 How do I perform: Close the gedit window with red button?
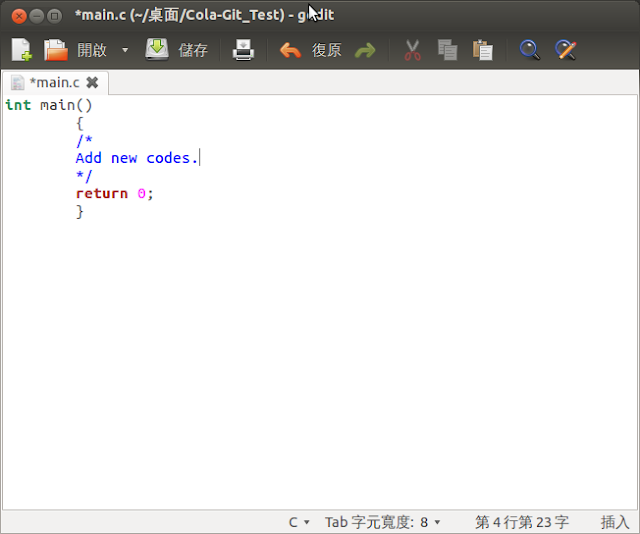[x=19, y=16]
